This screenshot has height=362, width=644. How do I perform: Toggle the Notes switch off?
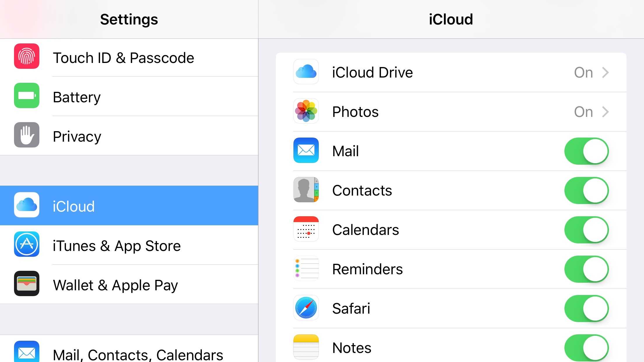click(586, 348)
